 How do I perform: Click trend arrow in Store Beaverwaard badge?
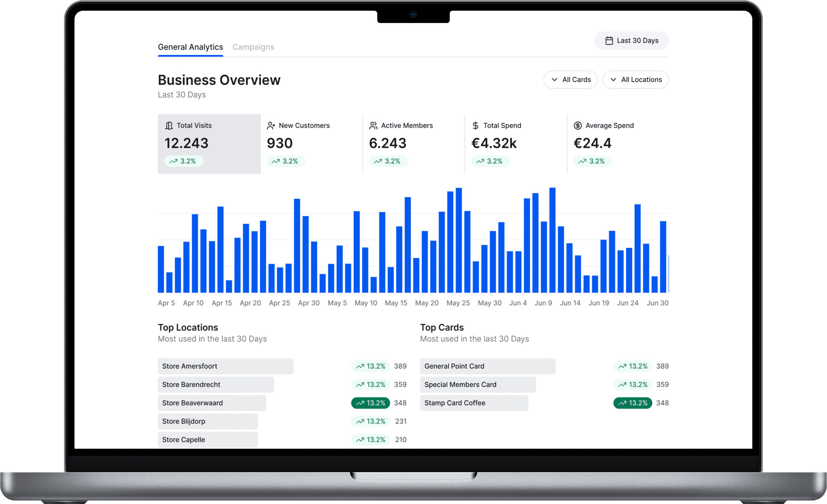[360, 403]
